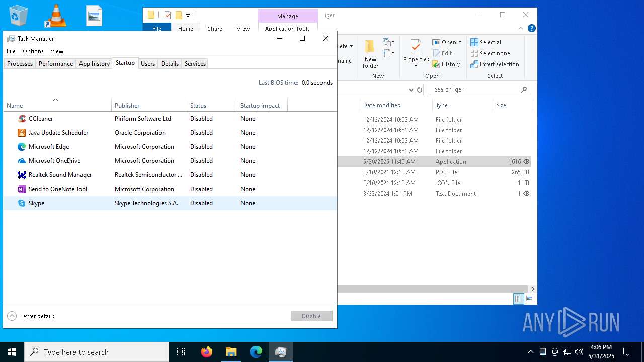Open the View menu in Task Manager
Viewport: 644px width, 362px height.
(x=57, y=51)
